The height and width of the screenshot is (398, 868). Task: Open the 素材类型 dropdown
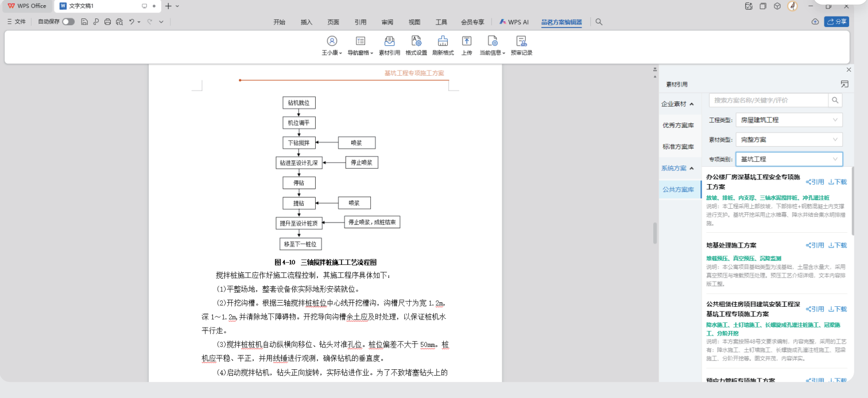tap(789, 139)
